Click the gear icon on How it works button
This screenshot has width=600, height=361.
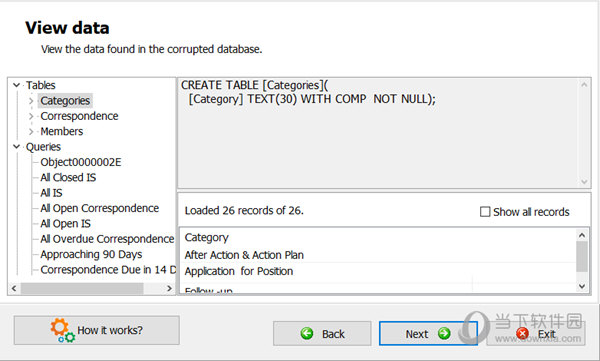pyautogui.click(x=62, y=330)
